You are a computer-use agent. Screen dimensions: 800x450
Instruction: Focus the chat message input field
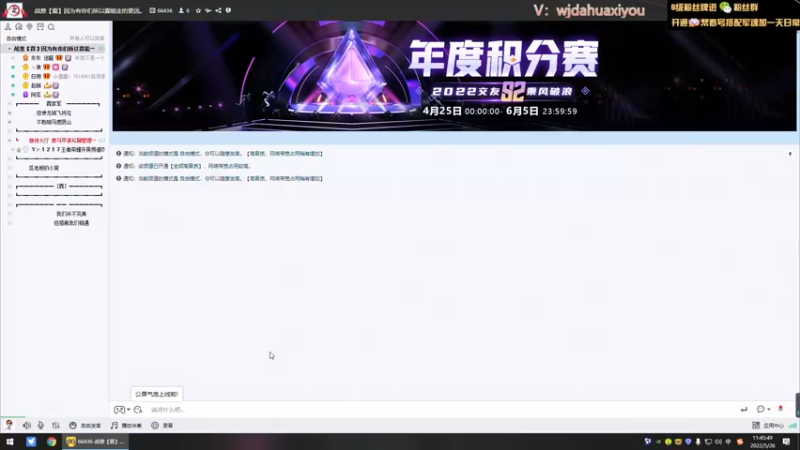tap(439, 410)
